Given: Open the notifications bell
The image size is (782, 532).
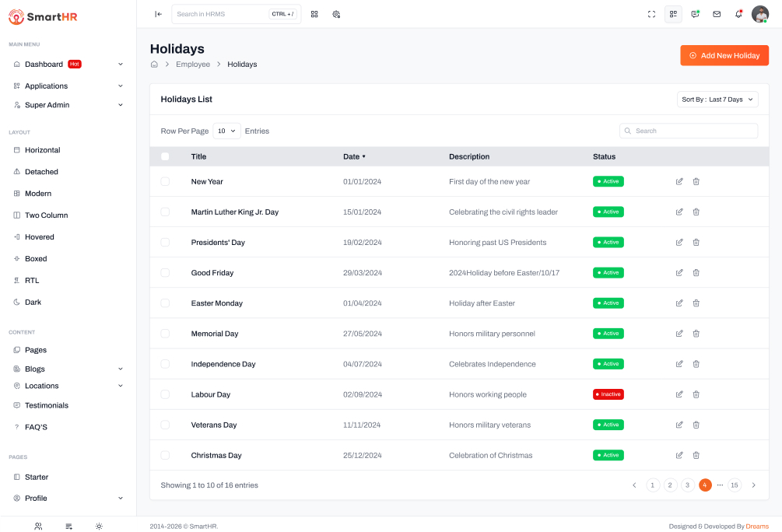Looking at the screenshot, I should click(738, 14).
